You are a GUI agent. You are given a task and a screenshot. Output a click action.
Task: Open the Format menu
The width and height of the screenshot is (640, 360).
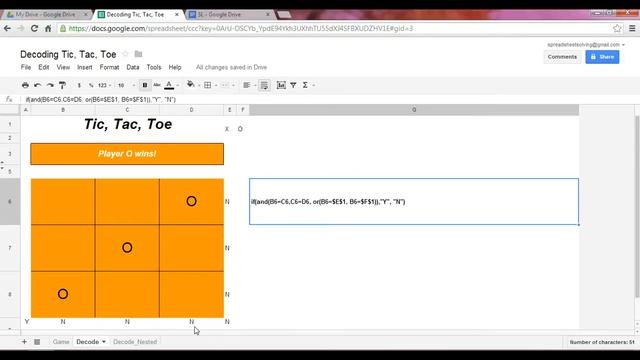[109, 67]
